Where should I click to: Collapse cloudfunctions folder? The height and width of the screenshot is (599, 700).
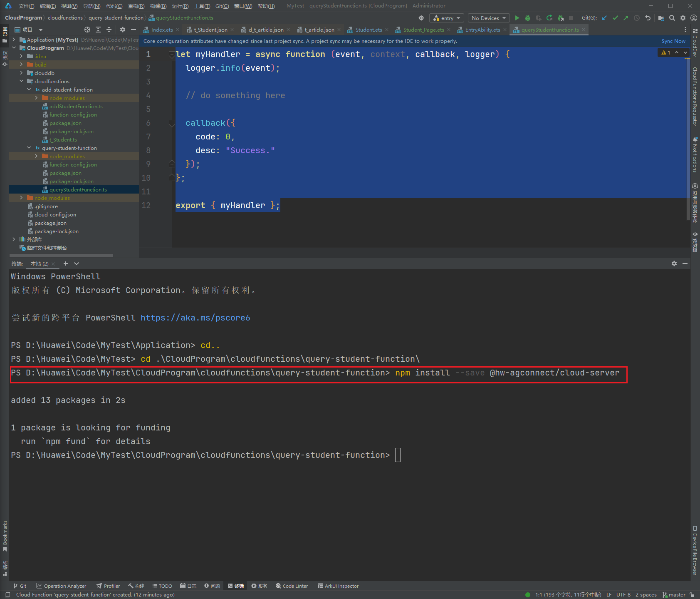pos(22,81)
